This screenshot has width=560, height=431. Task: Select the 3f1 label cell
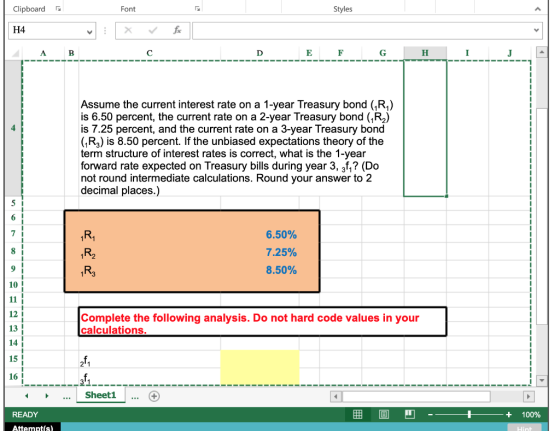(x=149, y=376)
